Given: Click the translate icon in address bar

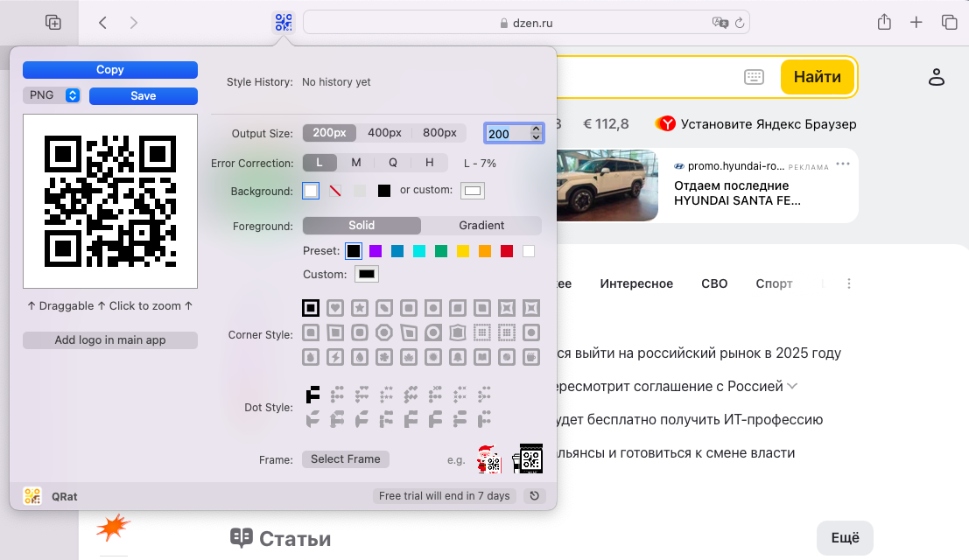Looking at the screenshot, I should pyautogui.click(x=720, y=23).
